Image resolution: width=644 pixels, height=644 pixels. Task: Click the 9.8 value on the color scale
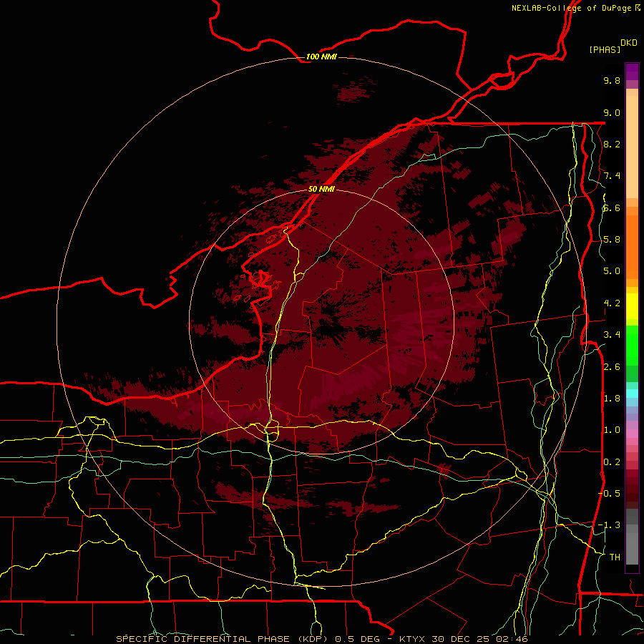click(612, 80)
